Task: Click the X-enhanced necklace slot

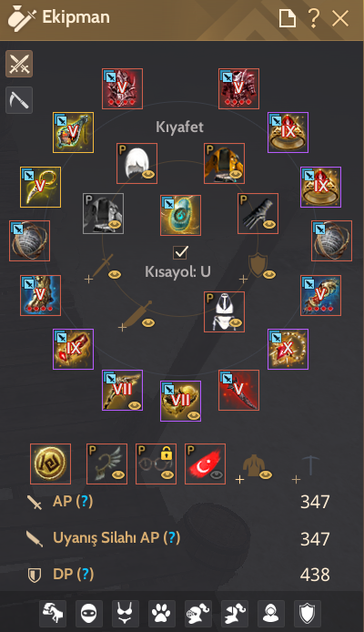Action: coord(288,349)
